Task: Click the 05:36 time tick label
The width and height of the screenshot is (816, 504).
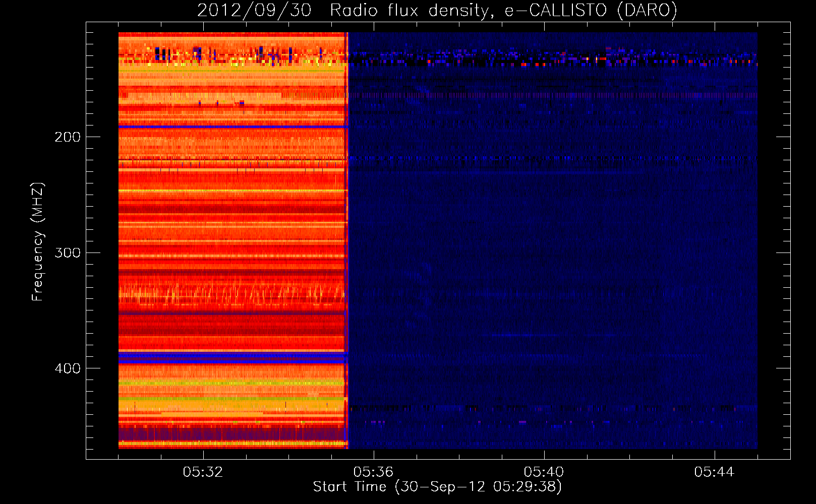Action: click(x=374, y=472)
